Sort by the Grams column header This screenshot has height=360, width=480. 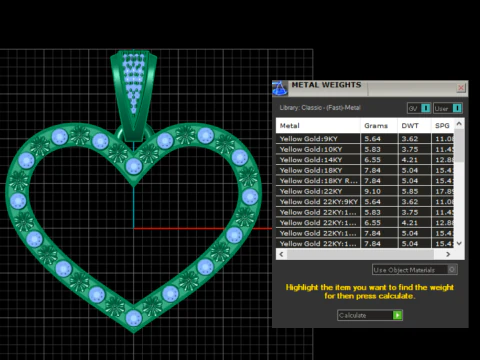click(379, 126)
